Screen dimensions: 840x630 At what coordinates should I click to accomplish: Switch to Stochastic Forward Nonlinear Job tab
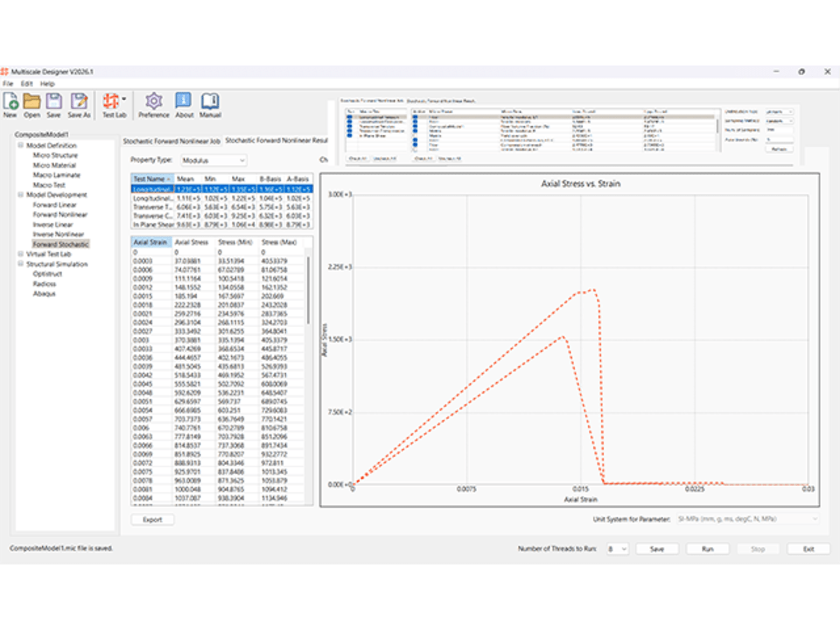pos(172,141)
